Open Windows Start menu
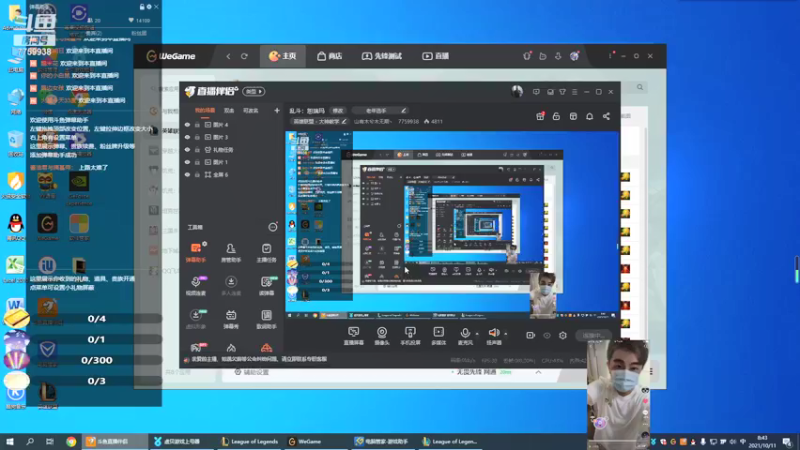This screenshot has height=450, width=800. (10, 441)
